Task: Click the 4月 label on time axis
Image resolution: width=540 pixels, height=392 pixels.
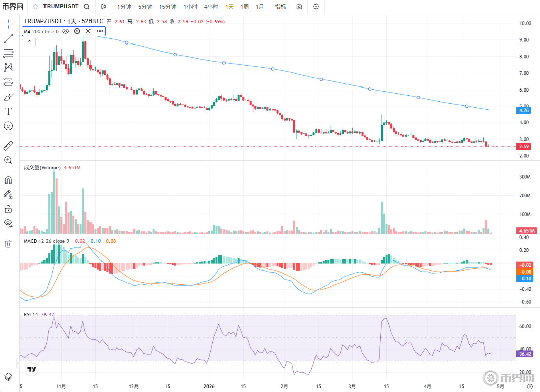Action: point(427,386)
